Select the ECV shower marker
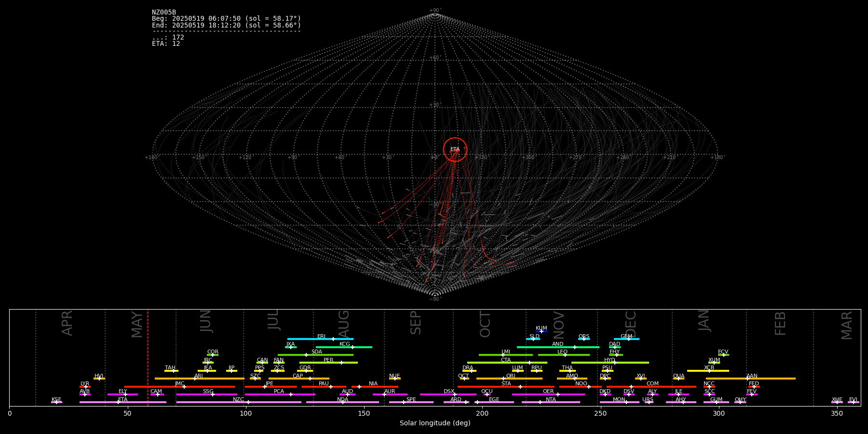The width and height of the screenshot is (868, 434). point(724,355)
